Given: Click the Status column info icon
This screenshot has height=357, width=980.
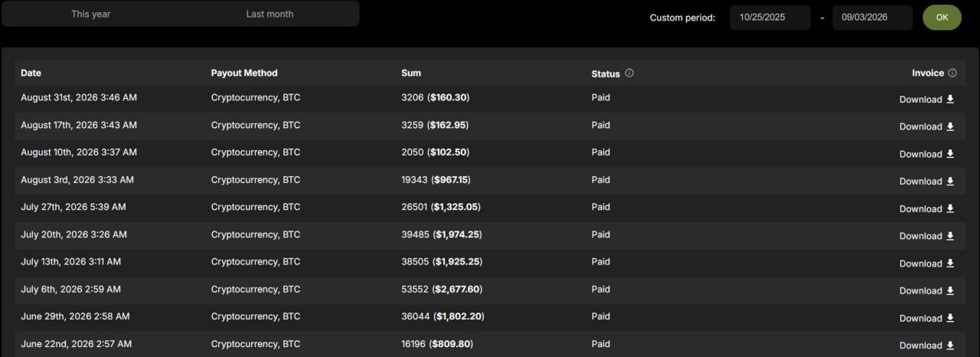Looking at the screenshot, I should [x=629, y=74].
